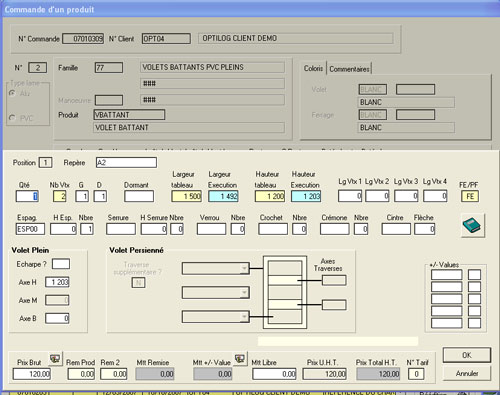Click the yellow Largeur tableau field
Viewport: 500px width, 395px height.
point(186,196)
